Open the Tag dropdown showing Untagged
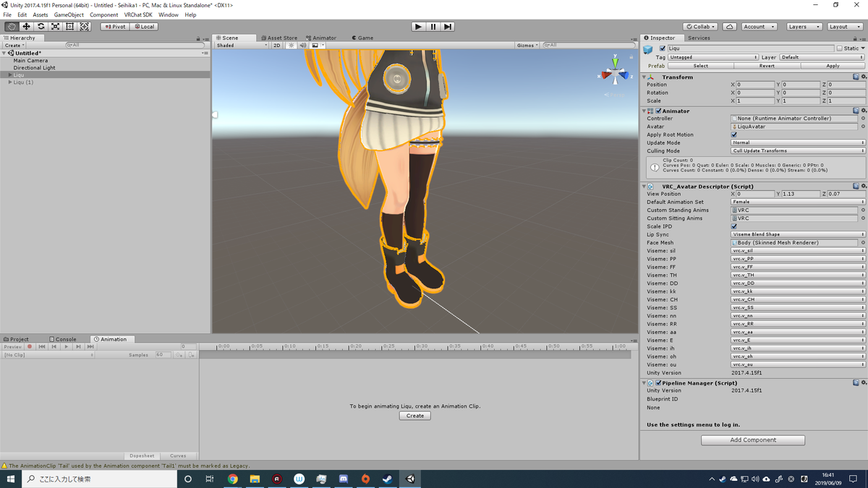 pyautogui.click(x=713, y=57)
